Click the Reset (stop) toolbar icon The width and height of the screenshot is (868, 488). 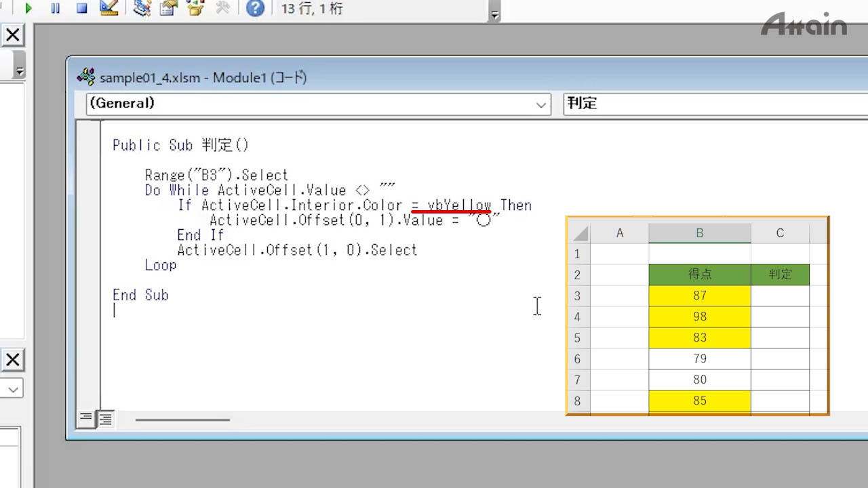pos(81,9)
